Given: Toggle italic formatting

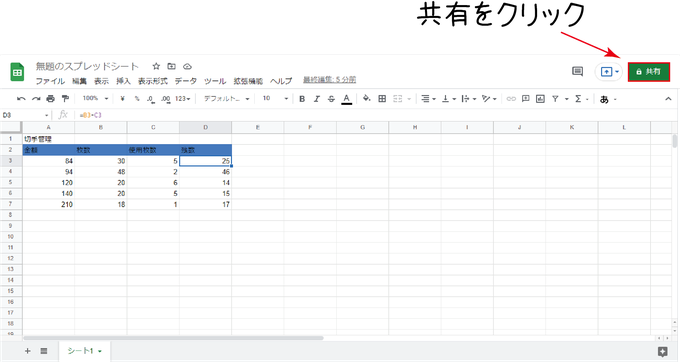Looking at the screenshot, I should 317,99.
